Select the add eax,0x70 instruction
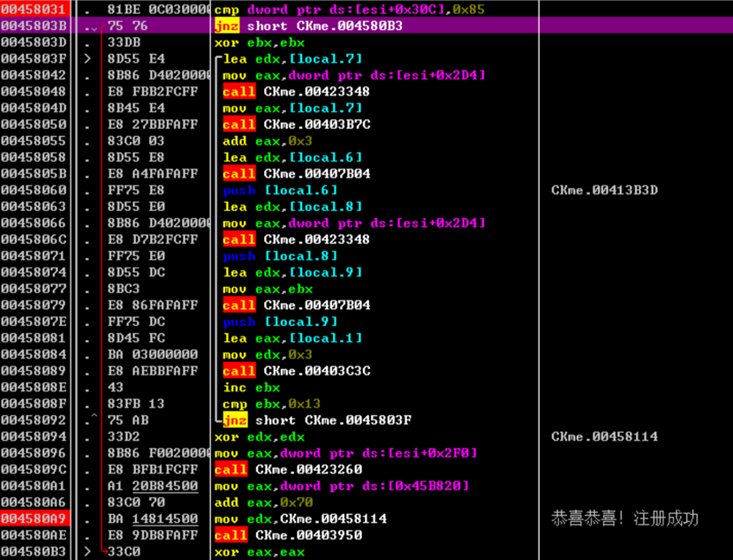 pos(264,503)
